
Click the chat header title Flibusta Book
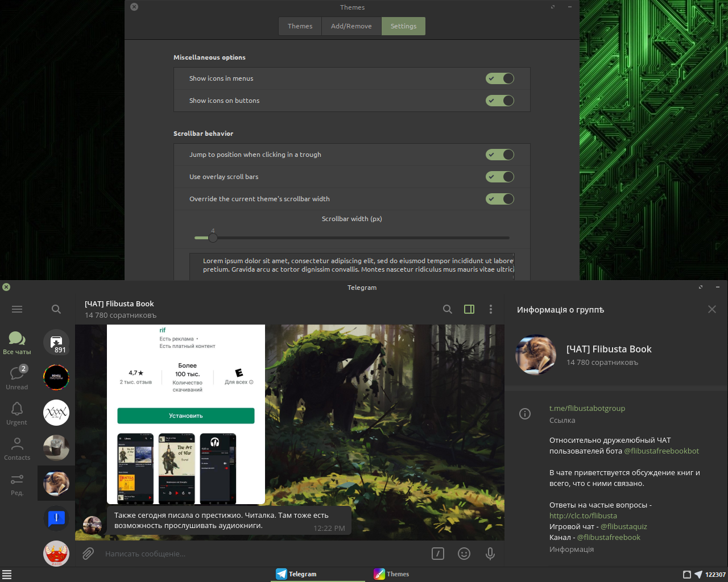[x=119, y=304]
